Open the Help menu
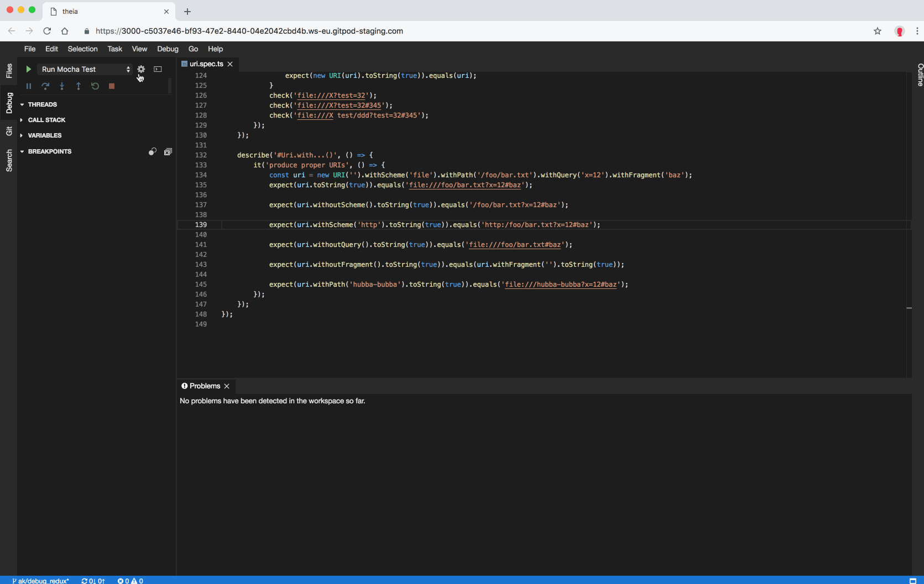The width and height of the screenshot is (924, 584). pos(215,49)
